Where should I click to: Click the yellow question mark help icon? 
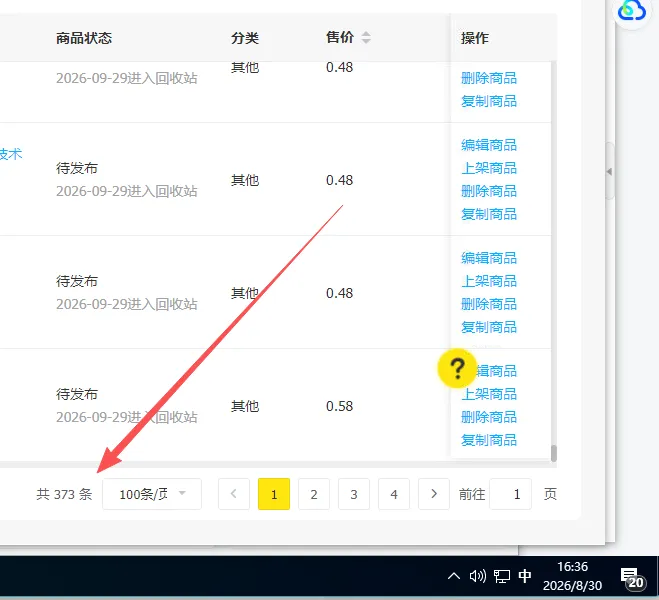point(457,368)
